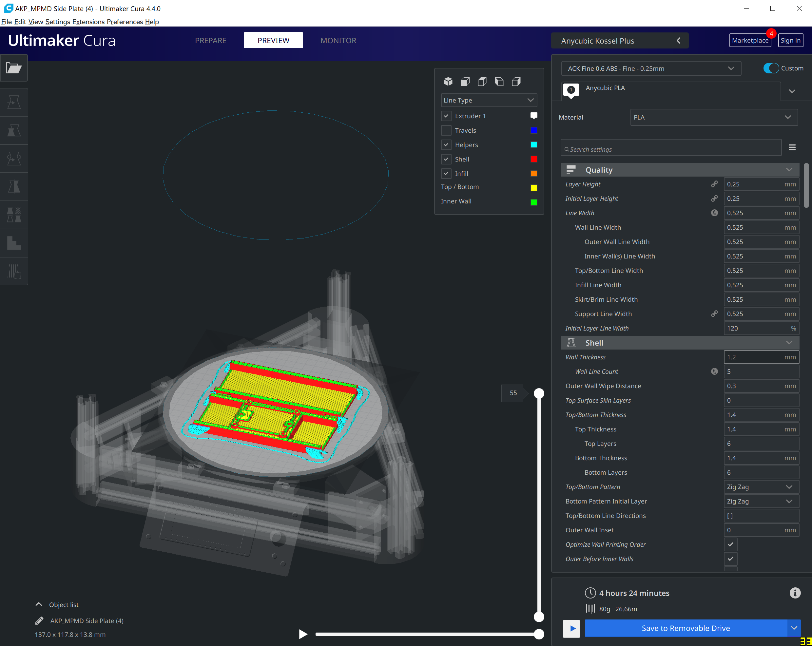Viewport: 812px width, 646px height.
Task: Open the ACK Fine 0.6 ABS profile dropdown
Action: (651, 68)
